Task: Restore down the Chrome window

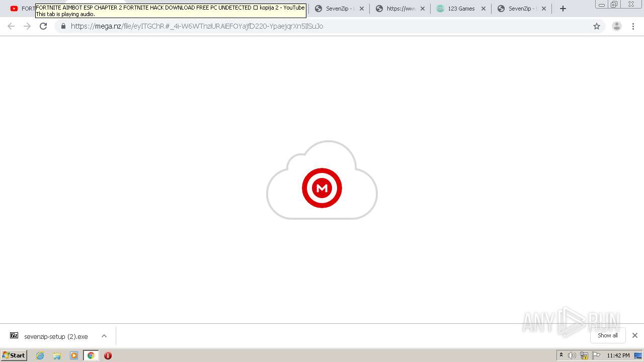Action: (x=614, y=4)
